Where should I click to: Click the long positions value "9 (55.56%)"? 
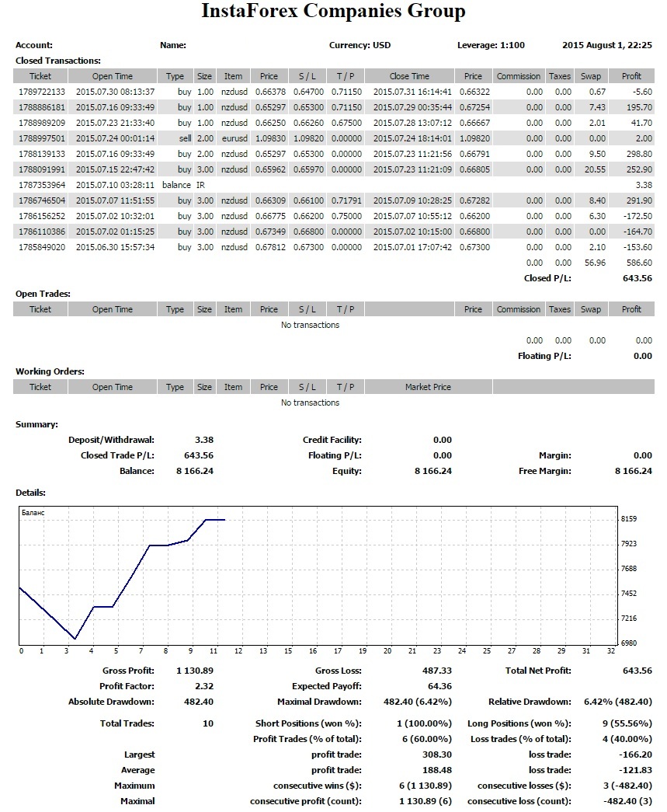pos(627,723)
